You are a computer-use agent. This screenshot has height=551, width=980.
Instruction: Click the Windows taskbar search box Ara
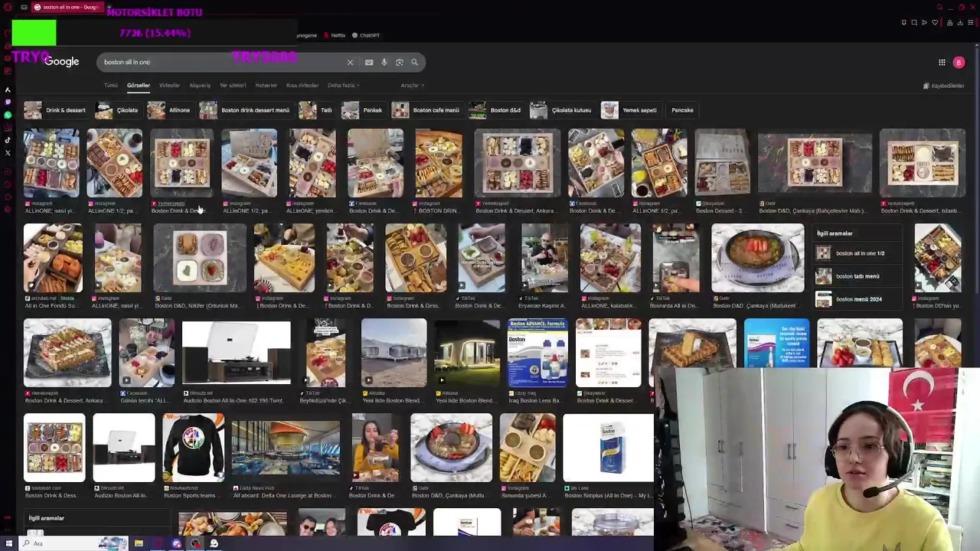(73, 543)
